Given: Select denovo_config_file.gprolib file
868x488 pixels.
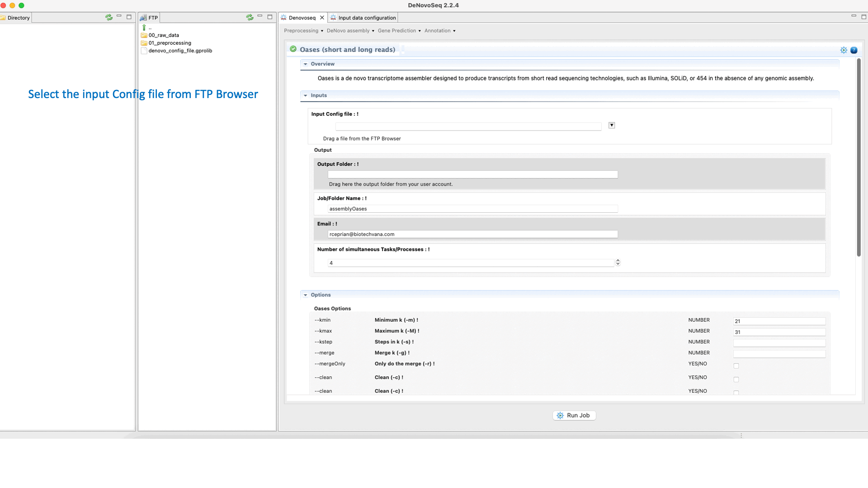Looking at the screenshot, I should (x=180, y=51).
